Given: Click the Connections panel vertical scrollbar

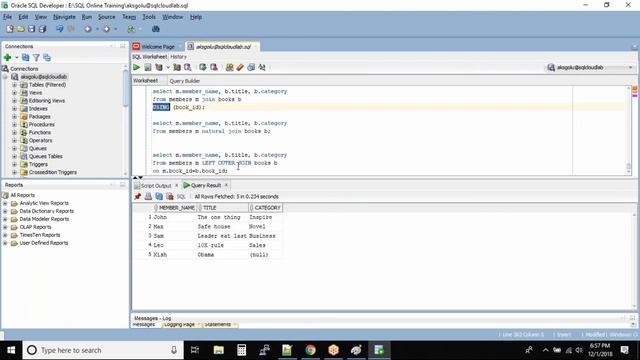Looking at the screenshot, I should click(125, 120).
